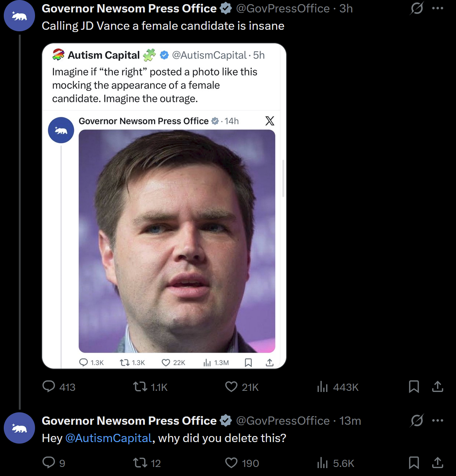Reply to the first Governor Newsom post
The height and width of the screenshot is (476, 456).
[49, 387]
